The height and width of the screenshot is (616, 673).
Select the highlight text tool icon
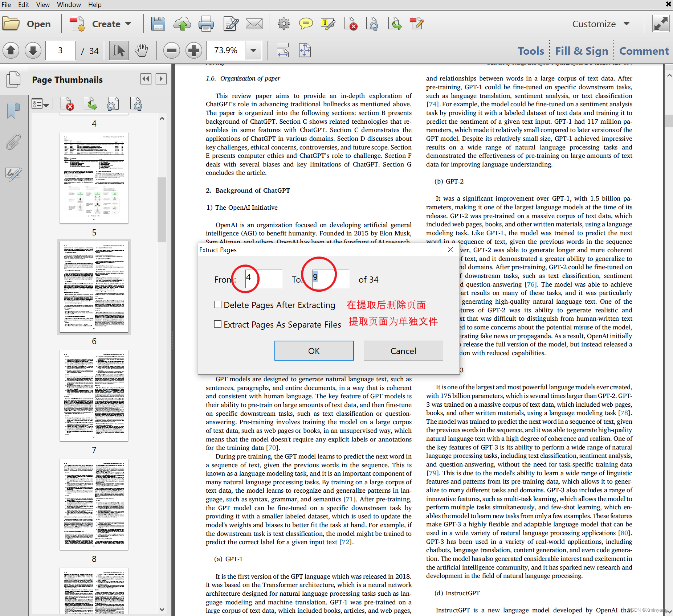point(328,24)
